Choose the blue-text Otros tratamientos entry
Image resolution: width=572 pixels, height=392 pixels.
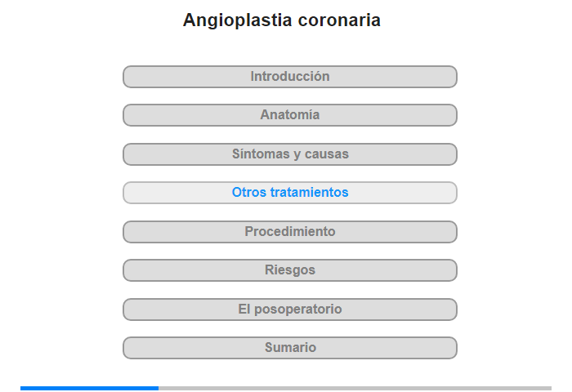click(x=290, y=193)
